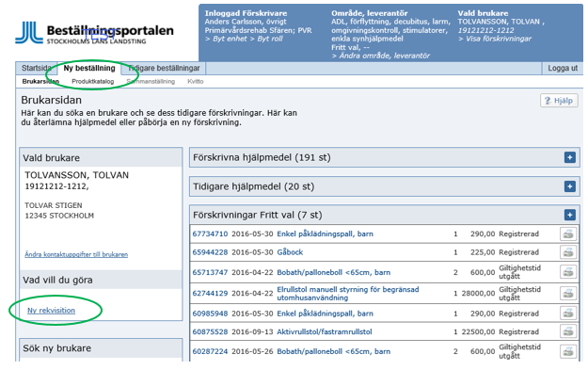Screen dimensions: 588x370
Task: Expand Tidigare hjälpmedel (20 st) section
Action: click(x=570, y=186)
